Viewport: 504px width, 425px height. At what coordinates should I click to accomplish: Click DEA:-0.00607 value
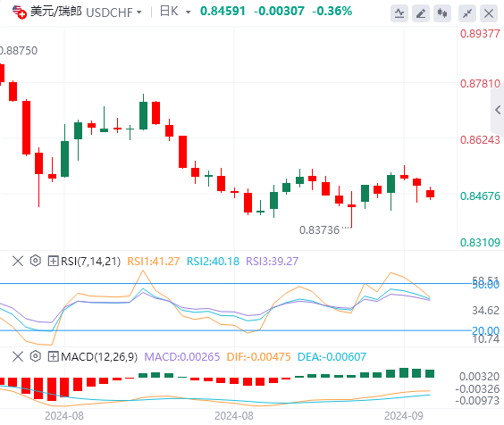tap(332, 357)
